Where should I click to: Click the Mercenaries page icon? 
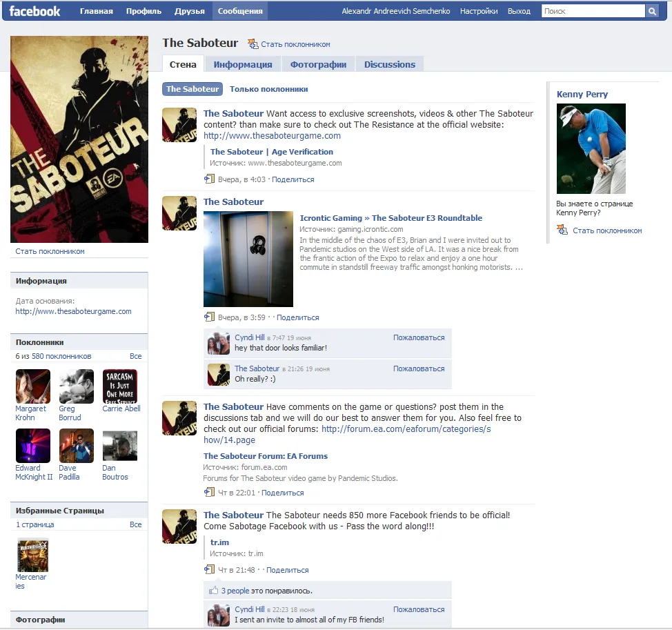[33, 555]
